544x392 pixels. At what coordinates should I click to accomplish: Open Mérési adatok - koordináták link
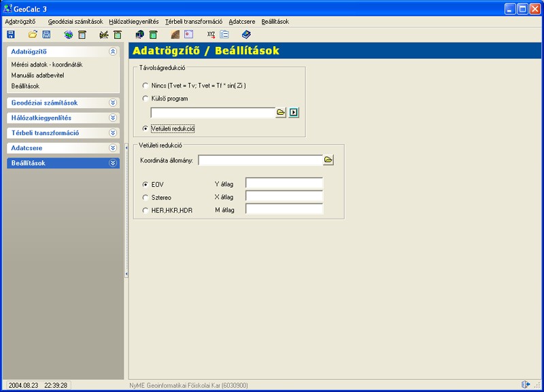(47, 65)
